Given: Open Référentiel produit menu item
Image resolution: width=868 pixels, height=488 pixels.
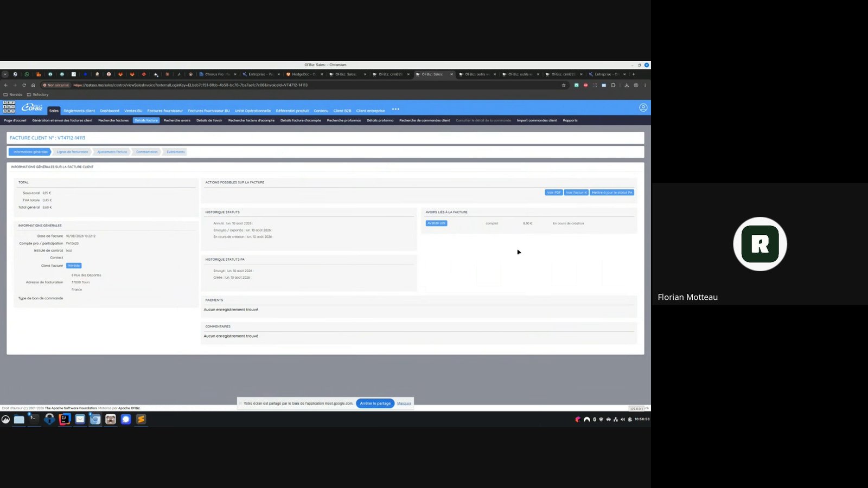Looking at the screenshot, I should (x=292, y=111).
